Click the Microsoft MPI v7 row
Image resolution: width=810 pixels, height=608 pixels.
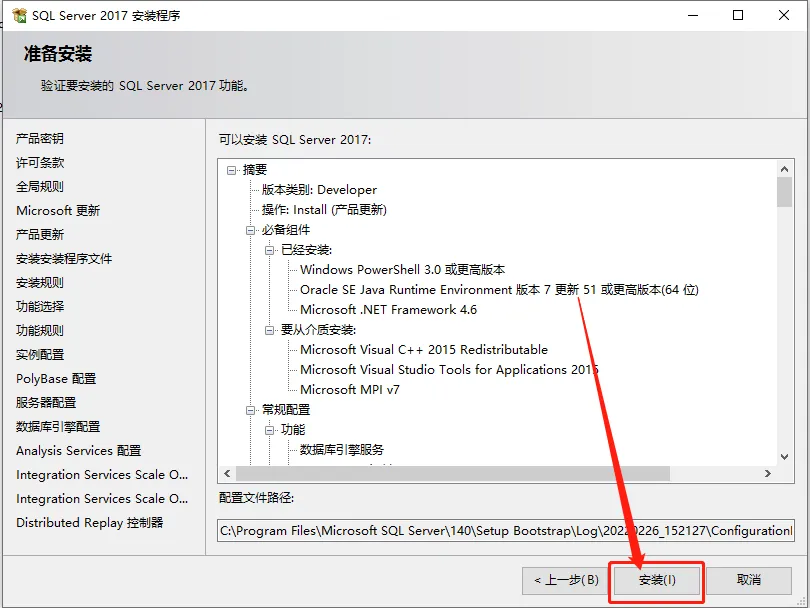350,390
